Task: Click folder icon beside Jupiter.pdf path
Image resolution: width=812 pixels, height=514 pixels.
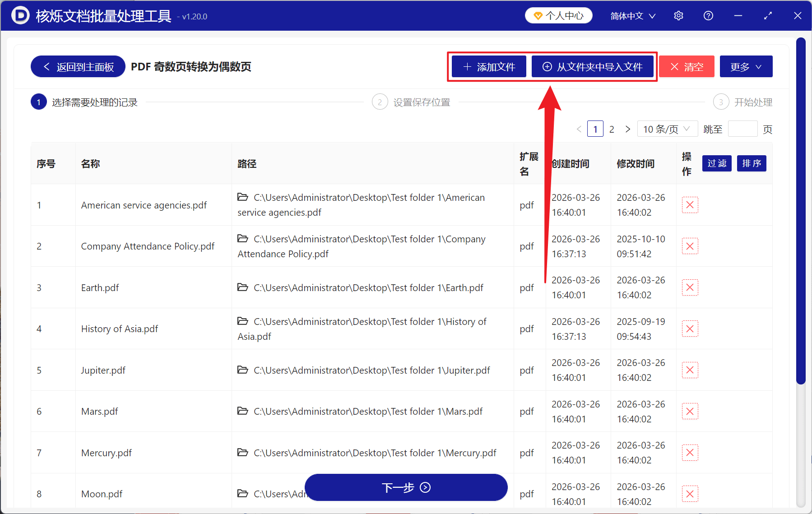Action: 243,370
